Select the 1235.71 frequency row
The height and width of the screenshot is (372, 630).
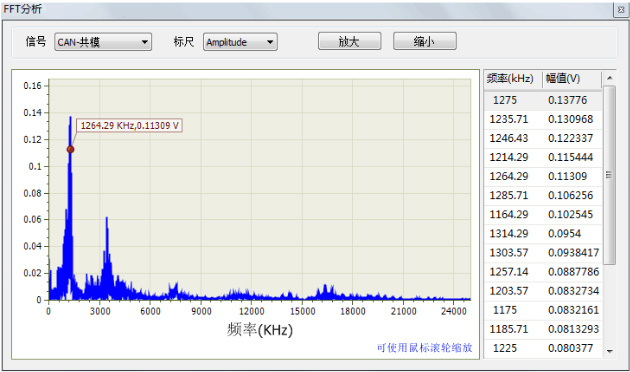pyautogui.click(x=543, y=119)
